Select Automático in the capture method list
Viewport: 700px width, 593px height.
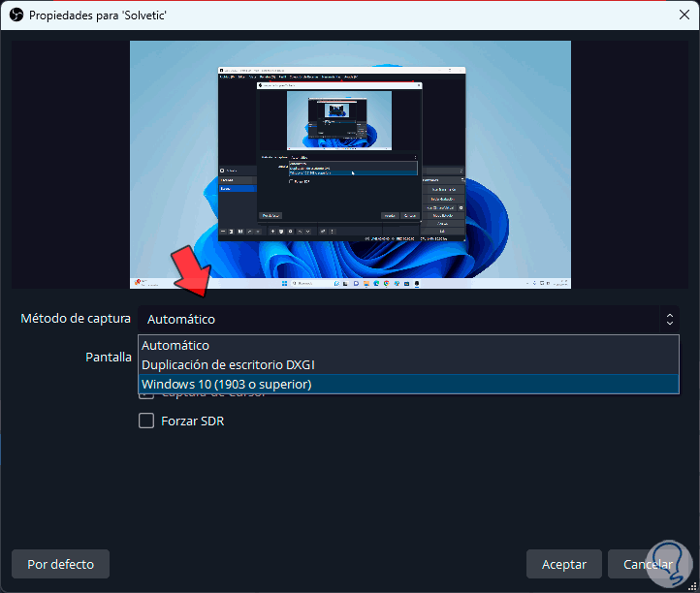coord(408,345)
